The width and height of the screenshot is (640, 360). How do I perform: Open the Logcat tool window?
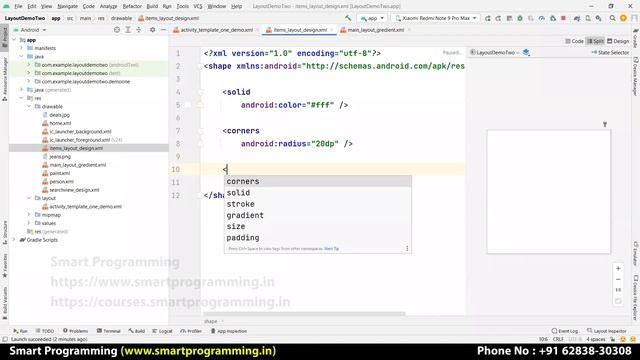point(162,331)
